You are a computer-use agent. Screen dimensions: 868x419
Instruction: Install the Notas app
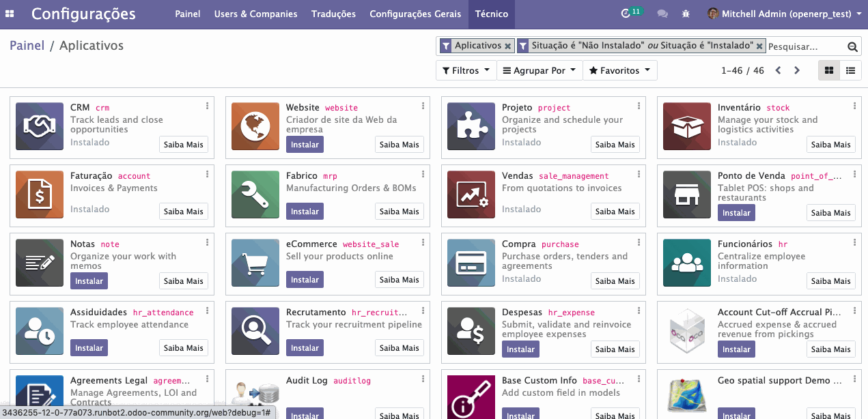tap(89, 281)
